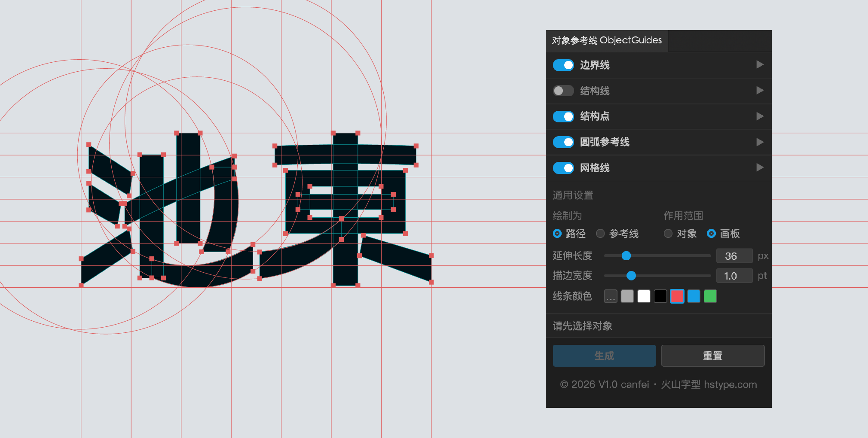Pick the gray line color swatch
This screenshot has width=868, height=438.
[x=627, y=296]
